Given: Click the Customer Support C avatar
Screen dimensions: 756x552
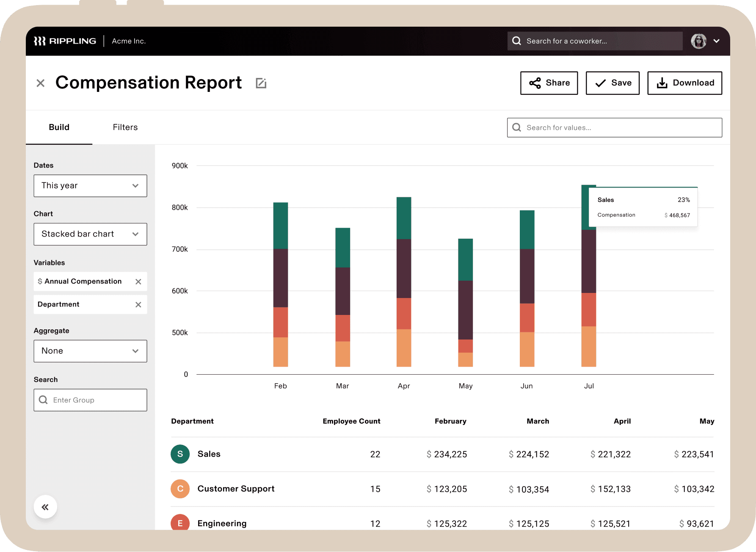Looking at the screenshot, I should (x=180, y=489).
